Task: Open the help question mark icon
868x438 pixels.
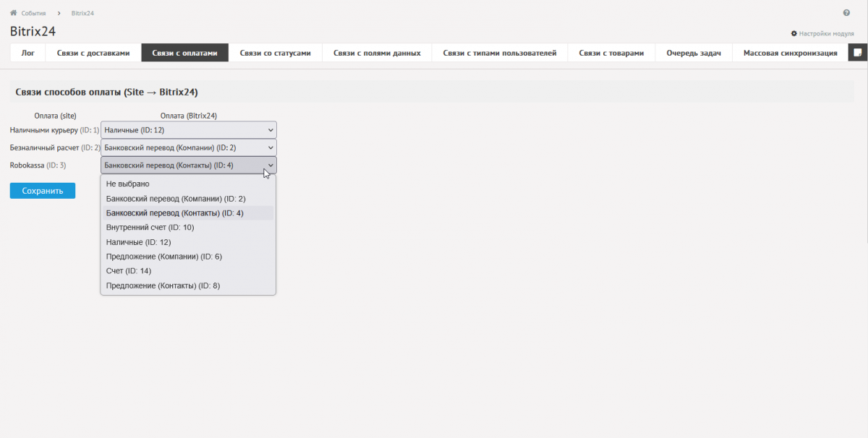Action: pyautogui.click(x=846, y=13)
